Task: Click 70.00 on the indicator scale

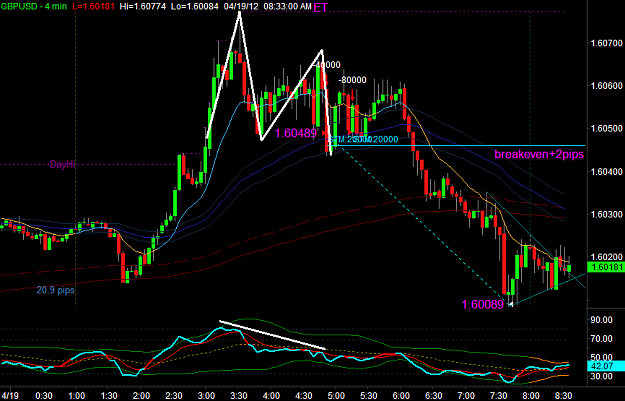Action: [602, 339]
